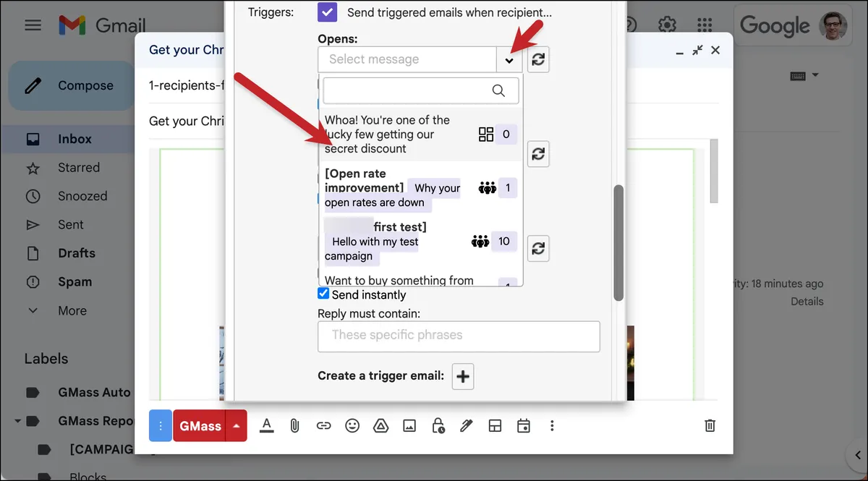This screenshot has width=868, height=481.
Task: Click the insert photo icon
Action: [x=409, y=425]
